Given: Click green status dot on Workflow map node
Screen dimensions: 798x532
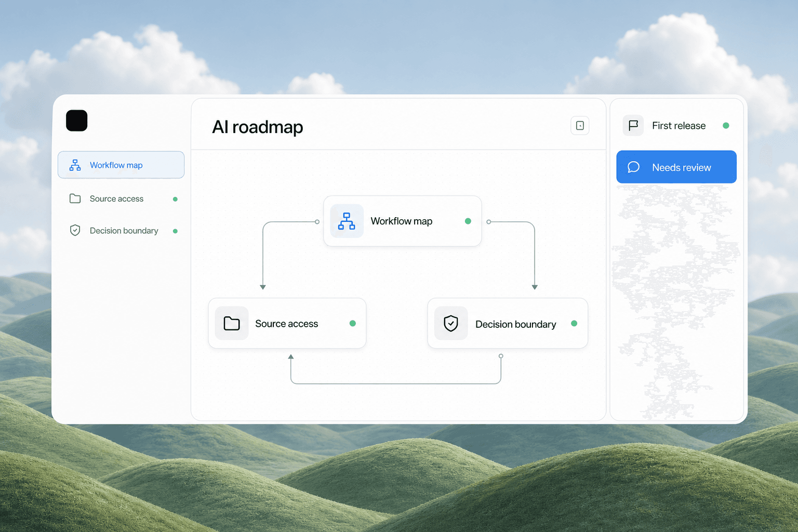Looking at the screenshot, I should pos(468,221).
